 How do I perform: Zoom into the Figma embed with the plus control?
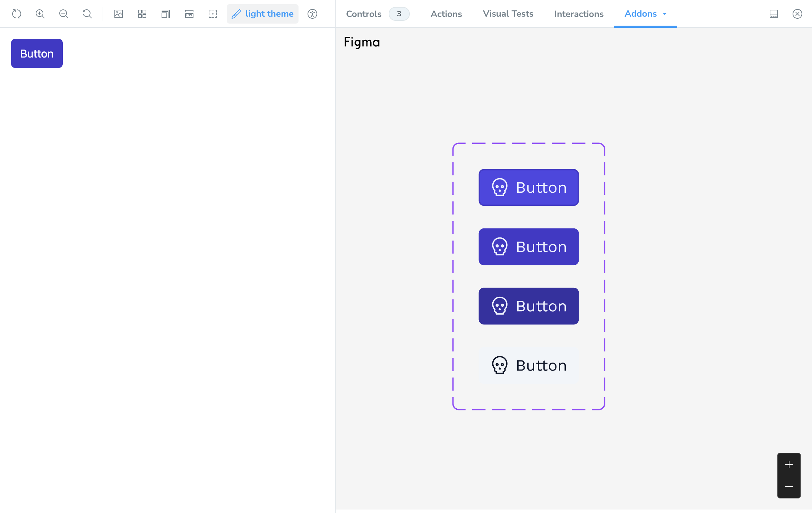(x=789, y=464)
